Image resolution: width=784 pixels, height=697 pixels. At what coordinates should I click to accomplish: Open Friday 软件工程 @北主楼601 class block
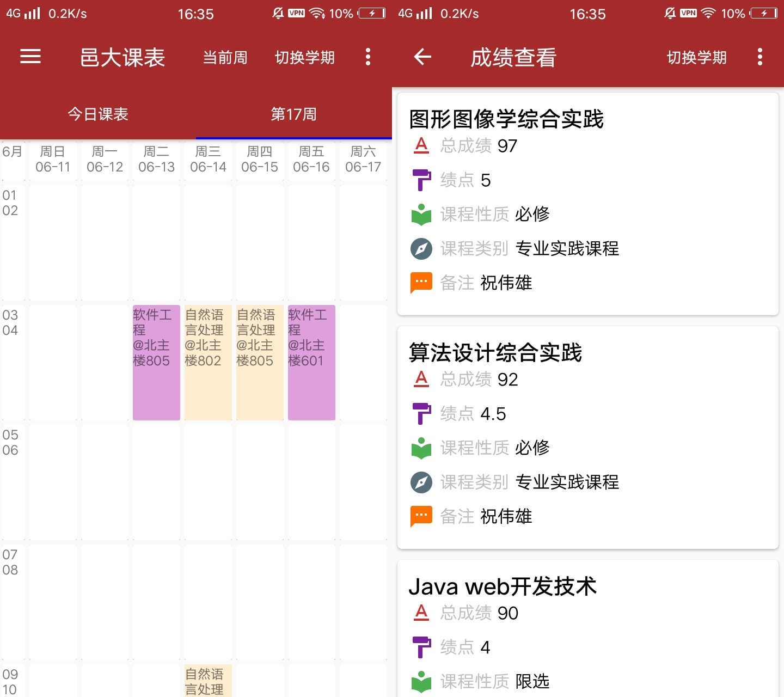pos(311,362)
